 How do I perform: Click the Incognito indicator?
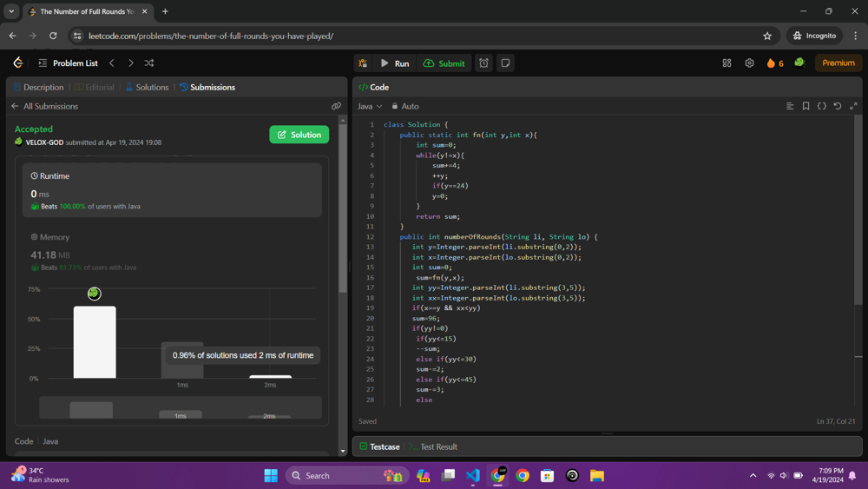click(814, 36)
